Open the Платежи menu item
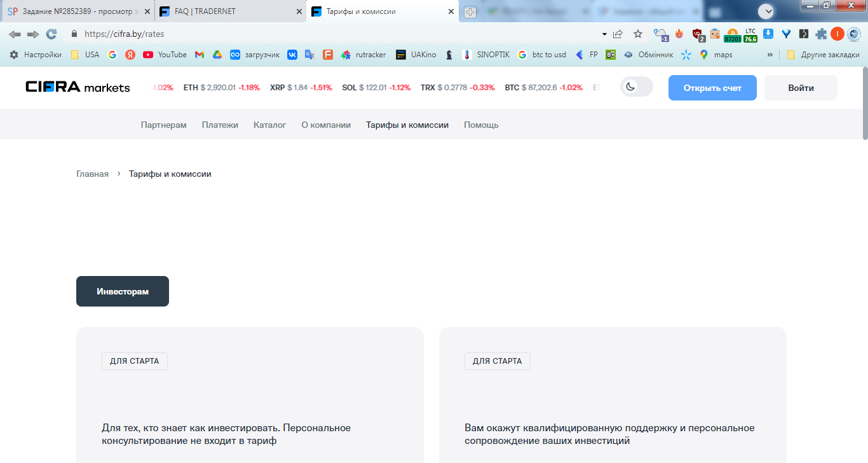868x463 pixels. click(x=220, y=125)
